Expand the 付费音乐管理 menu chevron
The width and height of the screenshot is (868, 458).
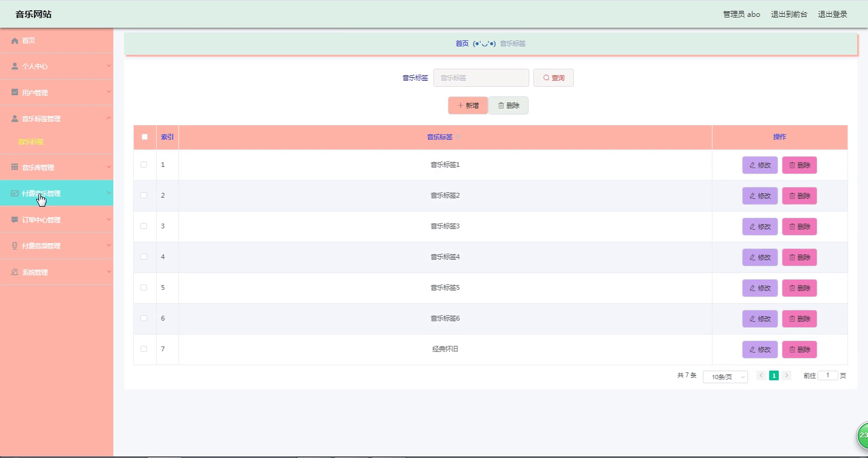point(109,193)
